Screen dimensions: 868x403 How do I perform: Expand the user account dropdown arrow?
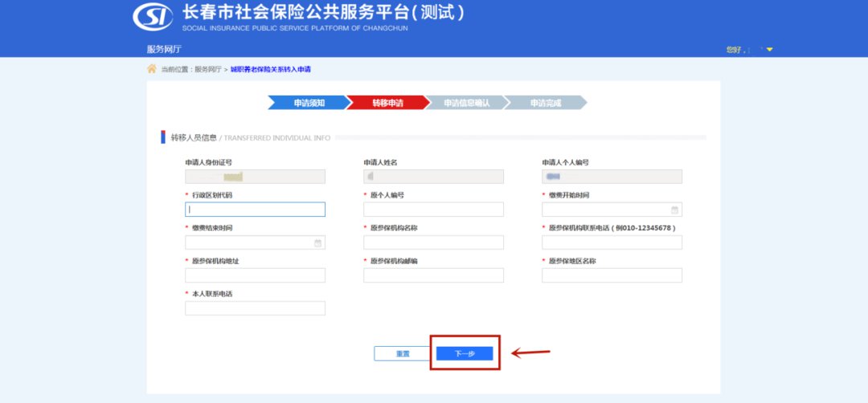(x=769, y=50)
